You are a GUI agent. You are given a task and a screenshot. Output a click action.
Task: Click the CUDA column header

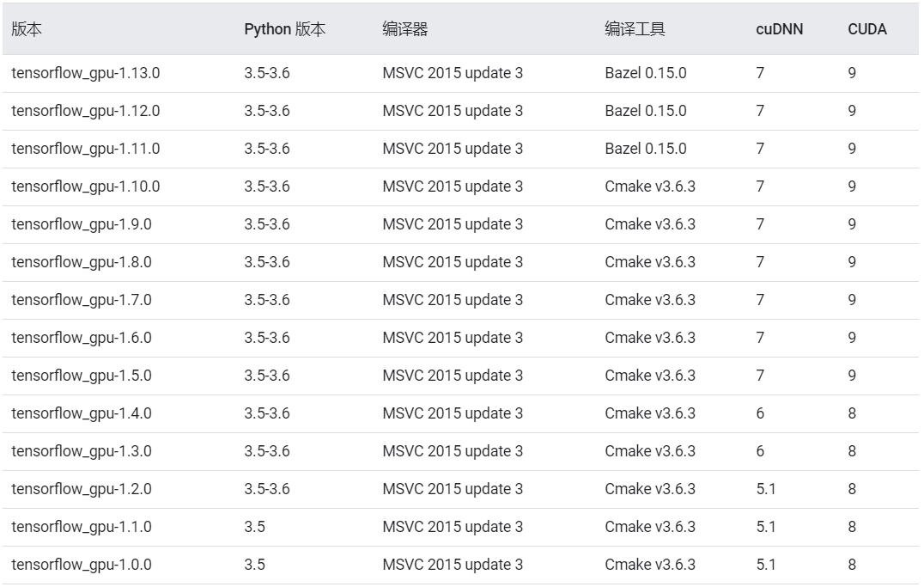click(866, 29)
